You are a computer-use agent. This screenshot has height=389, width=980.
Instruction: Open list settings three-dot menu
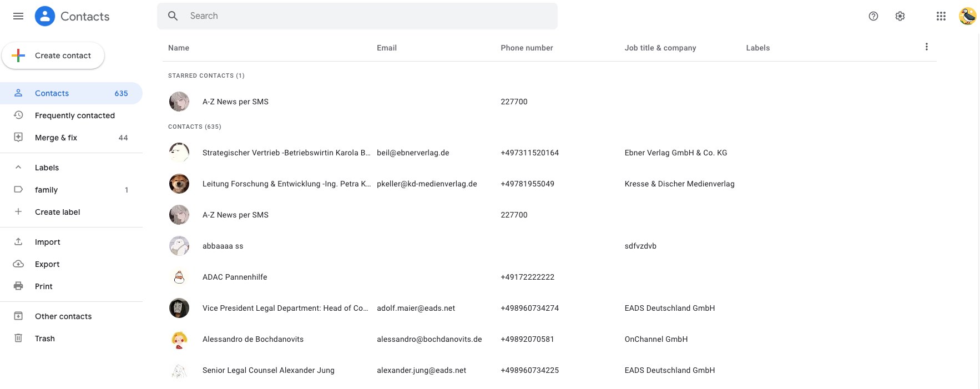pos(926,47)
